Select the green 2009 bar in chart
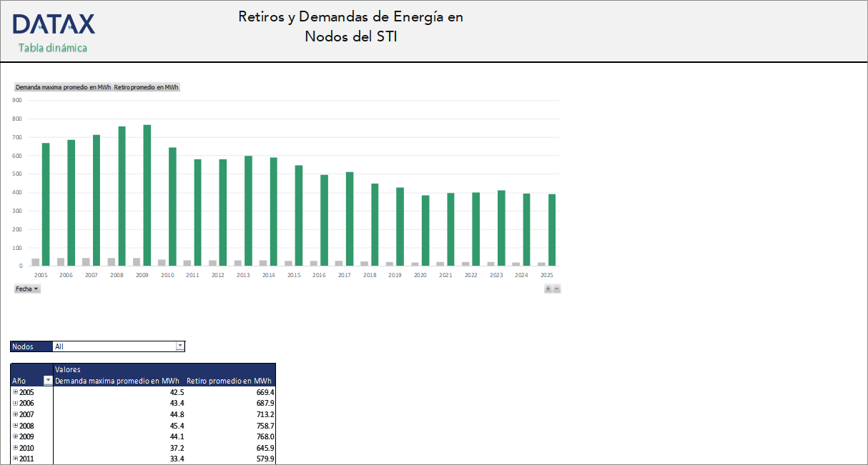Screen dimensions: 868x465 pyautogui.click(x=147, y=195)
